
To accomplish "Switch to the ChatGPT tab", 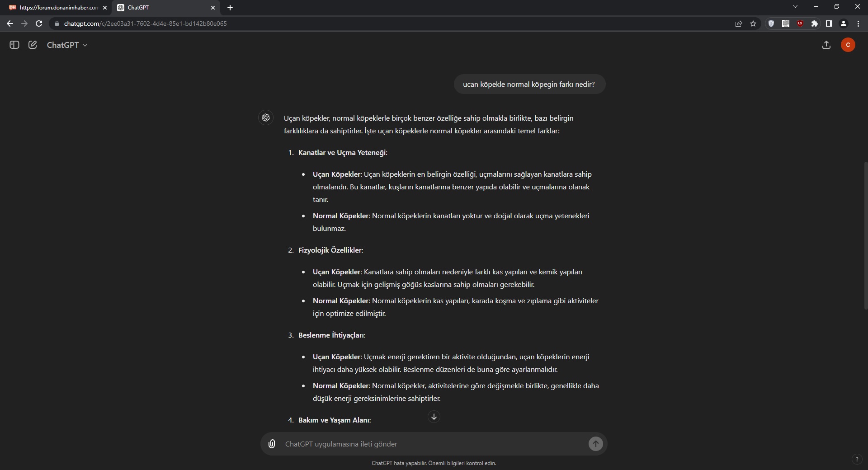I will 165,8.
